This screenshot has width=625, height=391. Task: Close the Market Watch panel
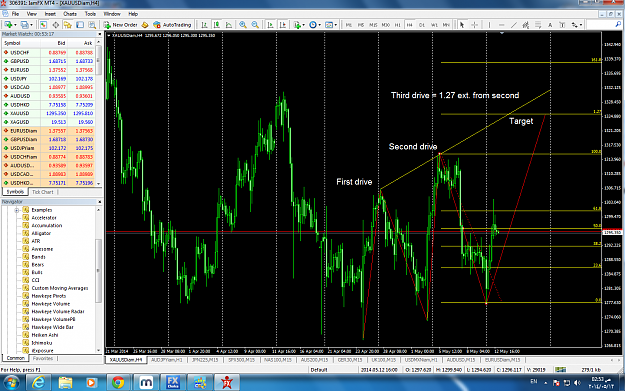pyautogui.click(x=99, y=34)
